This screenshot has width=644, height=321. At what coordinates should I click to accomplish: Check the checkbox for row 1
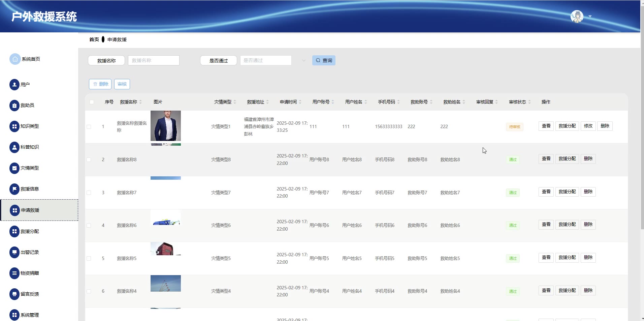pyautogui.click(x=89, y=127)
